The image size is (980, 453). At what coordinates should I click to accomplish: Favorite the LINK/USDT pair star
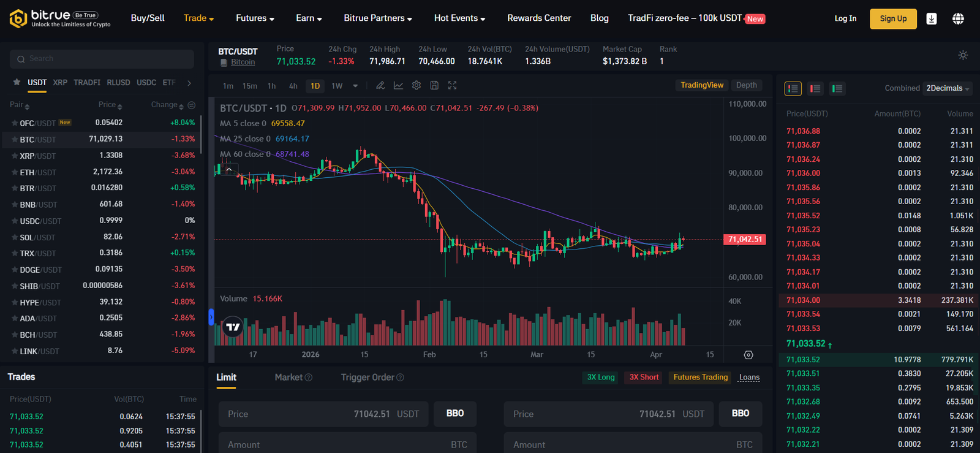point(15,351)
